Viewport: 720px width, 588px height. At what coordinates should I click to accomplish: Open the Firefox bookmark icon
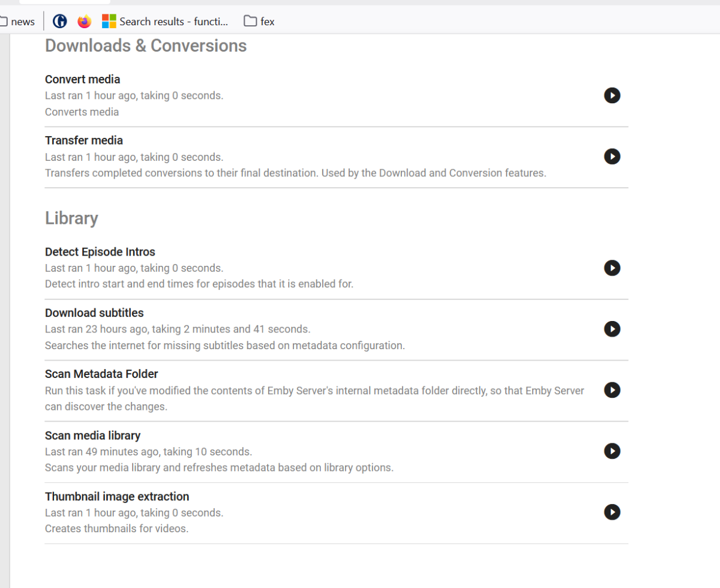(x=85, y=22)
